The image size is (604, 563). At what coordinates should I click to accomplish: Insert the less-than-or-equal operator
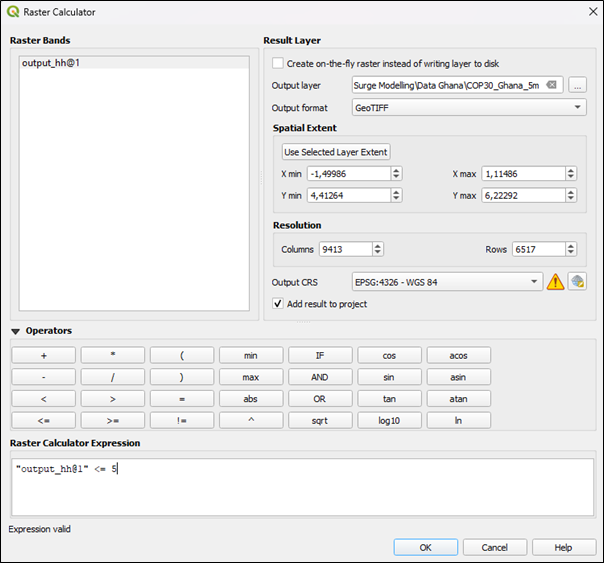[44, 420]
